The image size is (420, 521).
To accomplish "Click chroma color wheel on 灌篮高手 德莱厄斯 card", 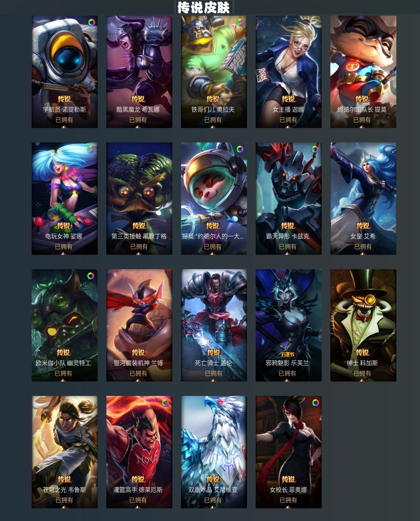I will [x=165, y=403].
